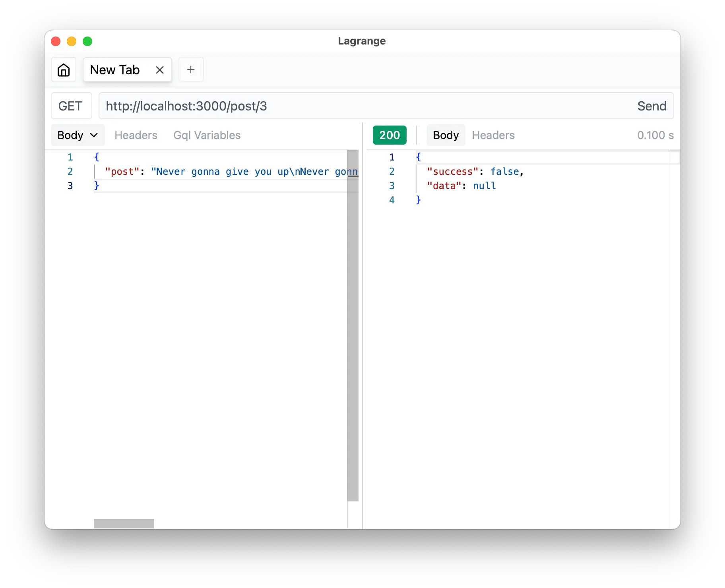The width and height of the screenshot is (725, 588).
Task: Click the request editor vertical scrollbar
Action: [x=353, y=326]
